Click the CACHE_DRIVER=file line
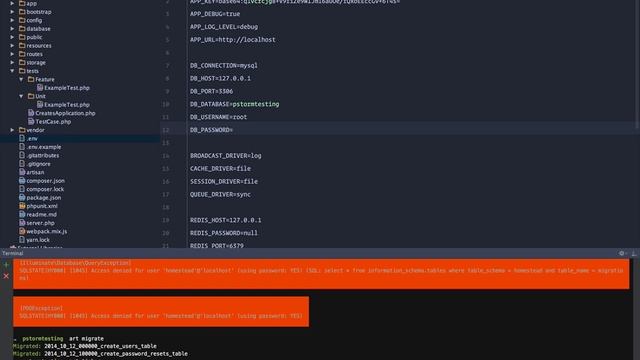This screenshot has height=360, width=640. (x=220, y=169)
